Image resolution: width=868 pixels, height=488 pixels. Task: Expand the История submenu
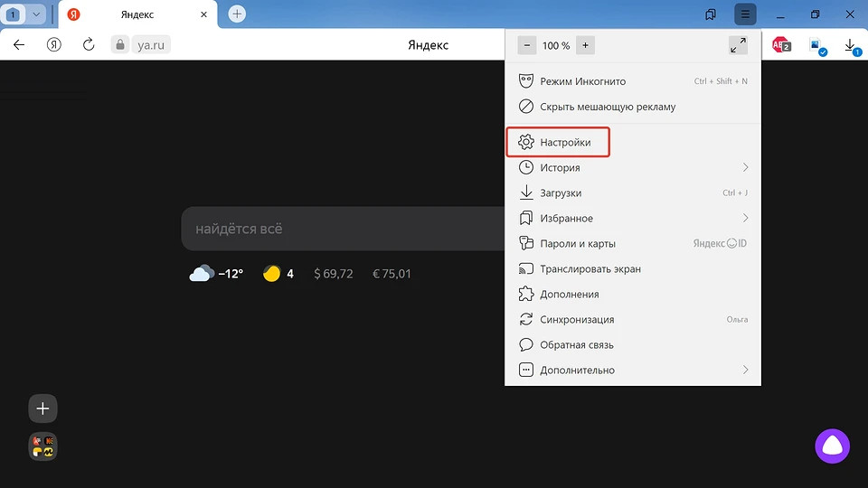[745, 168]
